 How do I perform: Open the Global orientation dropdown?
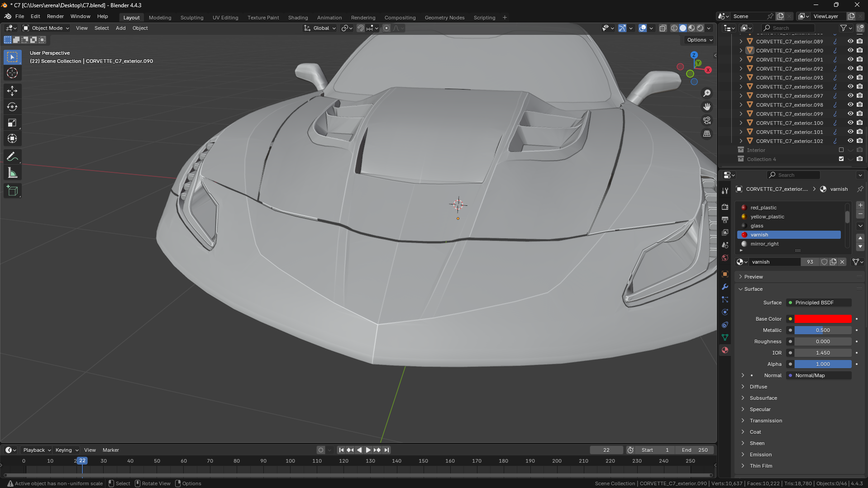(320, 28)
